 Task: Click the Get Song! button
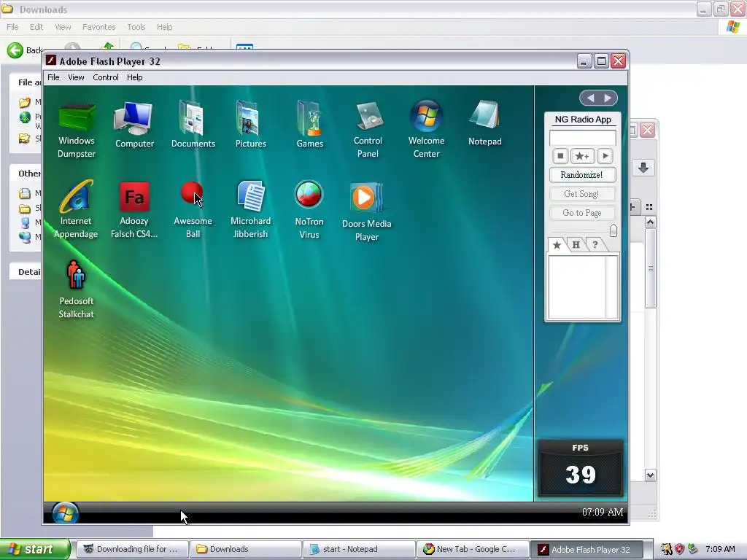pyautogui.click(x=582, y=194)
